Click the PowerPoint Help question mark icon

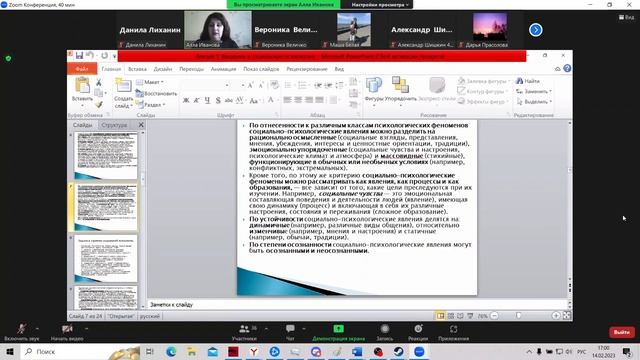click(x=567, y=69)
